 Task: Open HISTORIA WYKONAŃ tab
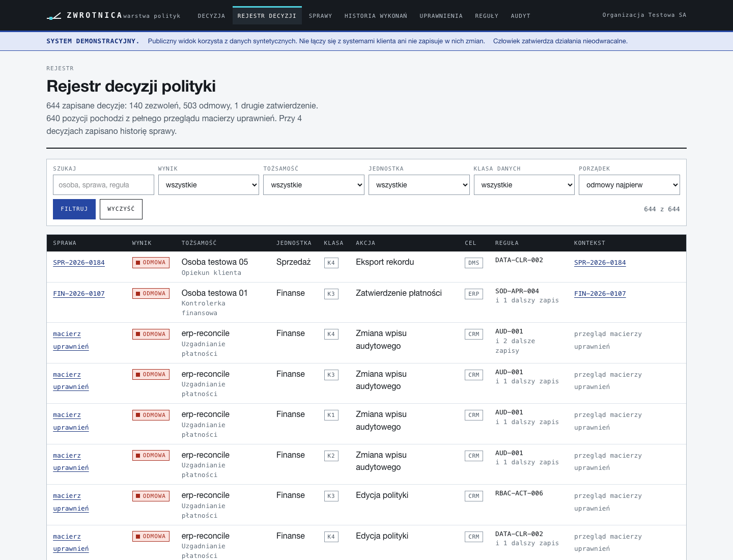(x=376, y=16)
